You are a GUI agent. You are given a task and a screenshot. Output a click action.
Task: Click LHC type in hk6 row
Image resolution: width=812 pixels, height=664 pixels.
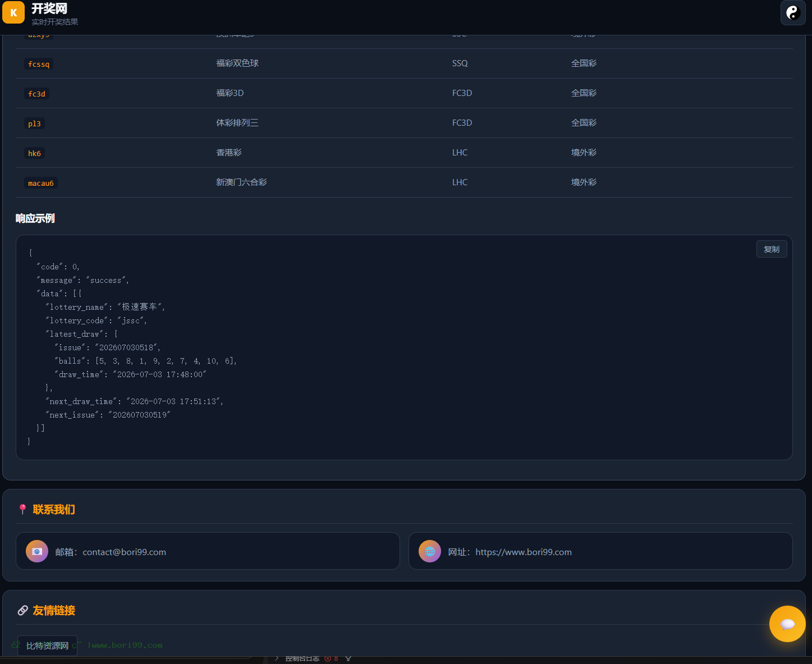tap(460, 153)
